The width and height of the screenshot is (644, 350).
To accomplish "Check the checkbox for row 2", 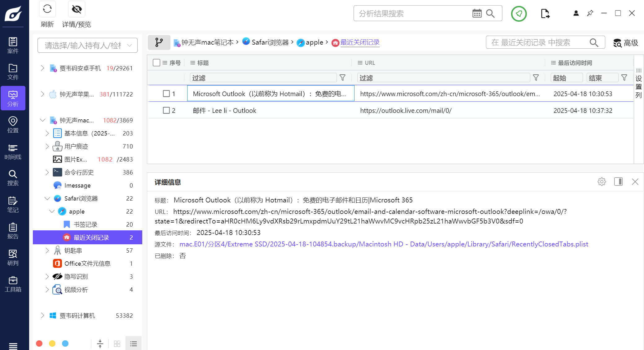I will tap(166, 110).
